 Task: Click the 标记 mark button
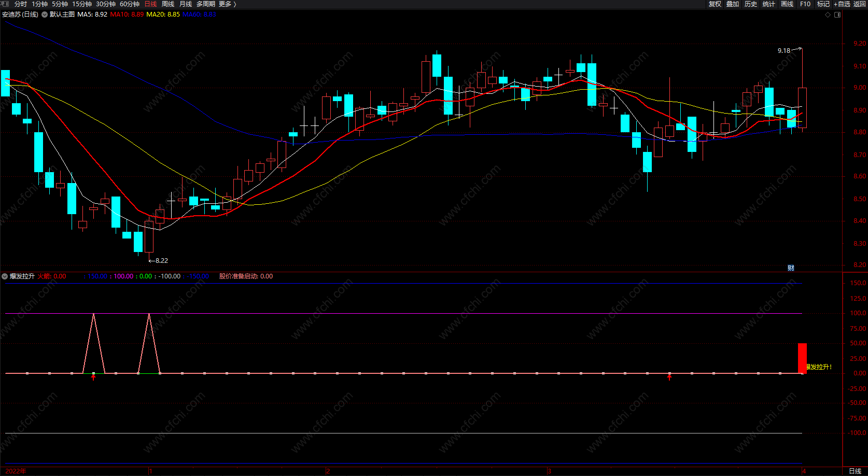tap(823, 4)
